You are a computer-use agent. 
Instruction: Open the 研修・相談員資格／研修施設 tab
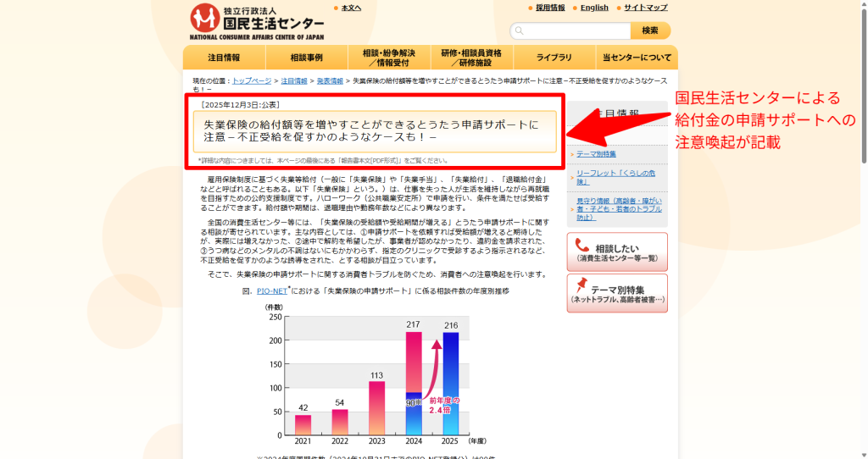coord(471,58)
